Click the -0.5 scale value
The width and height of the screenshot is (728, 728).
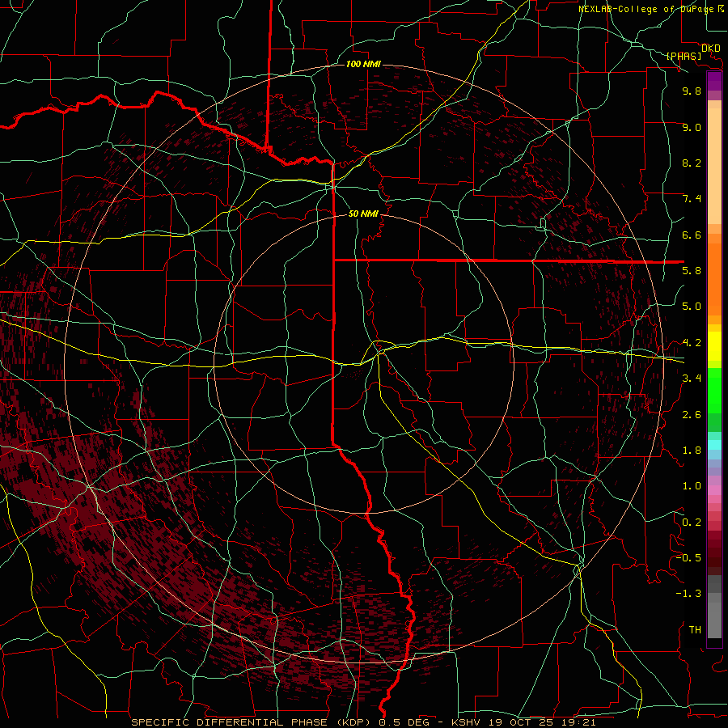pyautogui.click(x=688, y=558)
